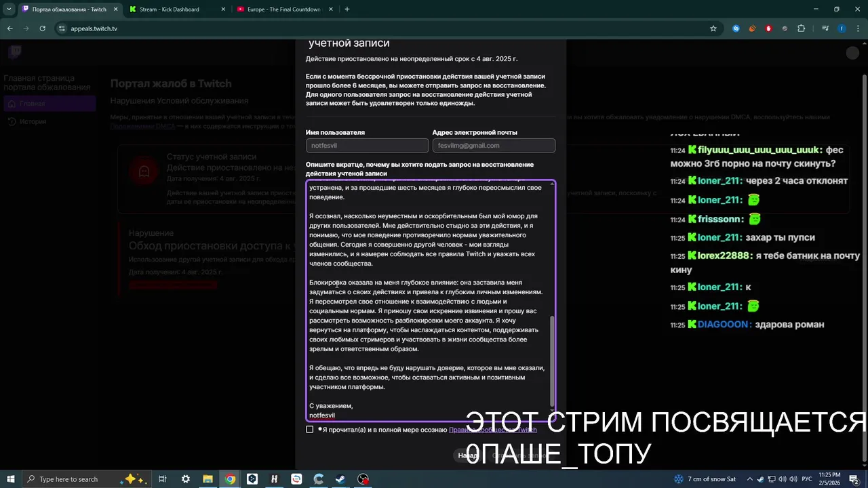
Task: Open OBS Studio from the taskbar
Action: click(x=363, y=479)
